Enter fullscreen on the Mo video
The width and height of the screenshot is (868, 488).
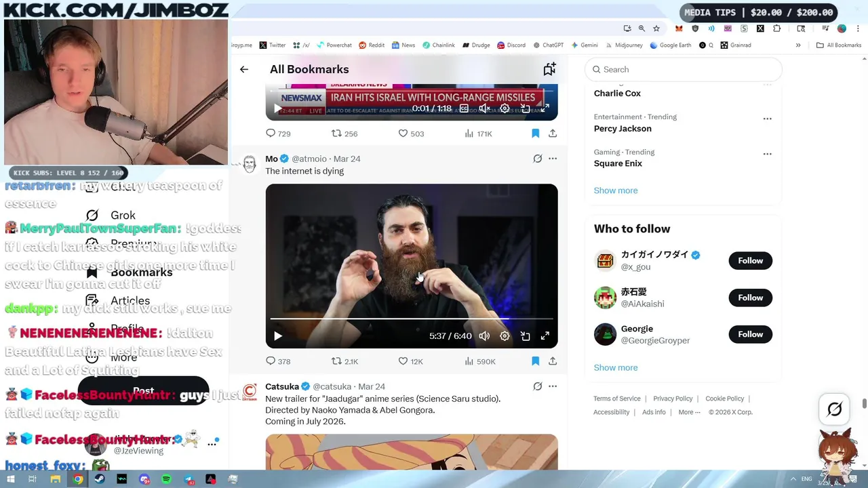(545, 336)
